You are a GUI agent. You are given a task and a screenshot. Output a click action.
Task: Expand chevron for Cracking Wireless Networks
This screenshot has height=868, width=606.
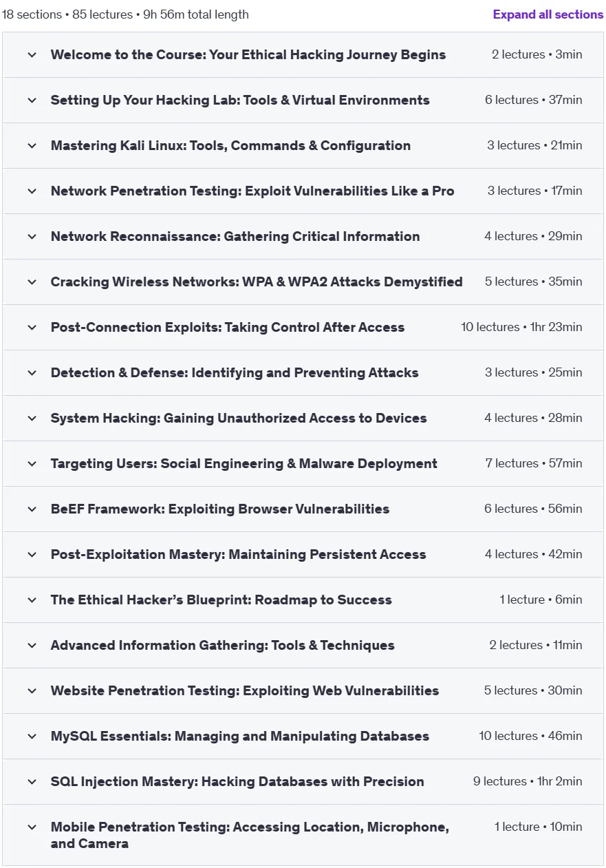point(32,282)
